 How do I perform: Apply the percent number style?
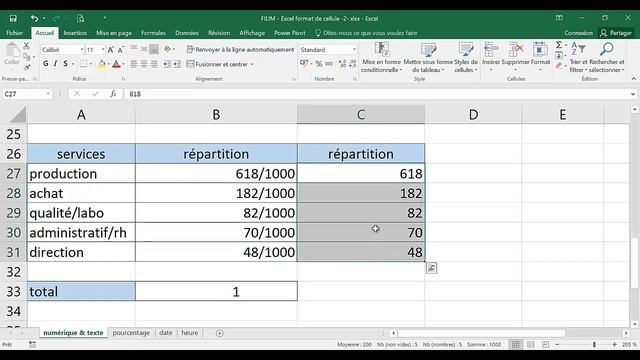[318, 64]
